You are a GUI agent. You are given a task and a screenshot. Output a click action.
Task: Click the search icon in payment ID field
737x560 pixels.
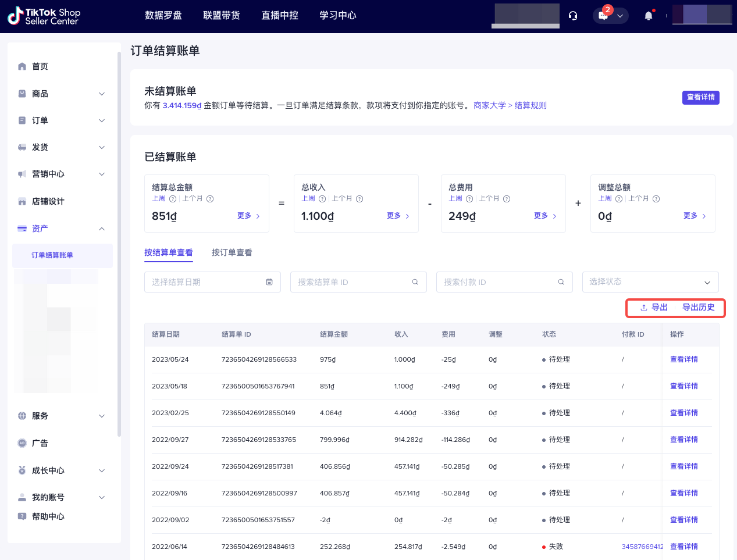click(x=561, y=282)
